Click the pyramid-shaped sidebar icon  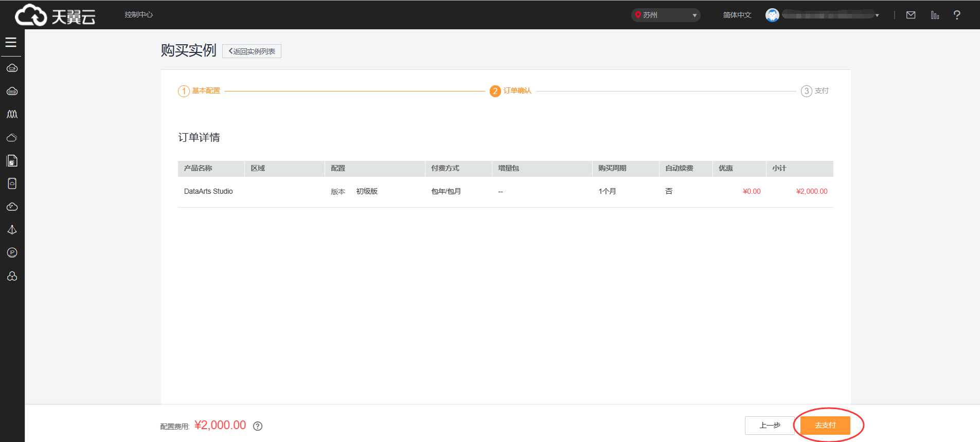(x=12, y=230)
